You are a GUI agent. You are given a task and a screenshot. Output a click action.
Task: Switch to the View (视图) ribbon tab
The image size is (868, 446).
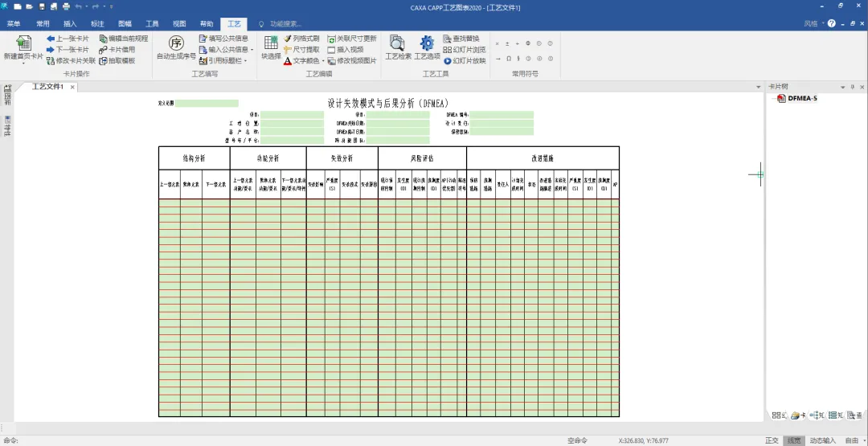179,24
